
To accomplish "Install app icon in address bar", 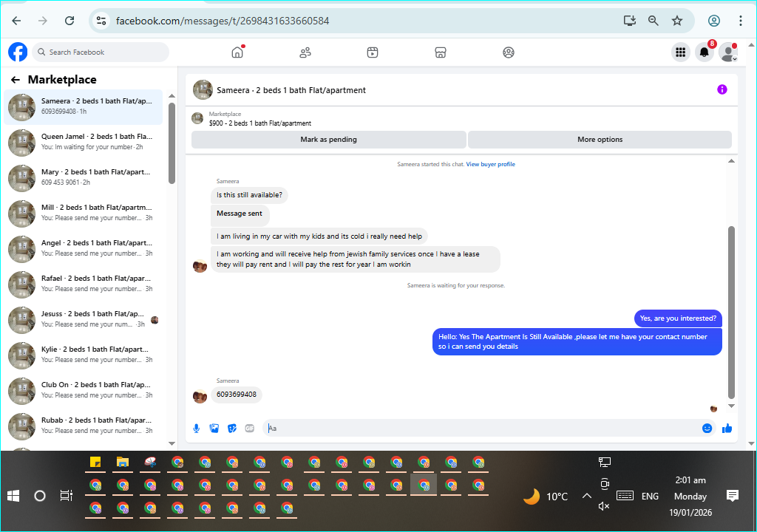I will 630,21.
